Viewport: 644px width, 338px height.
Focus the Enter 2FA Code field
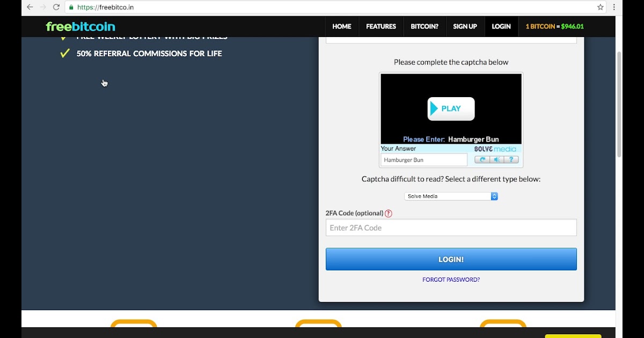click(451, 227)
